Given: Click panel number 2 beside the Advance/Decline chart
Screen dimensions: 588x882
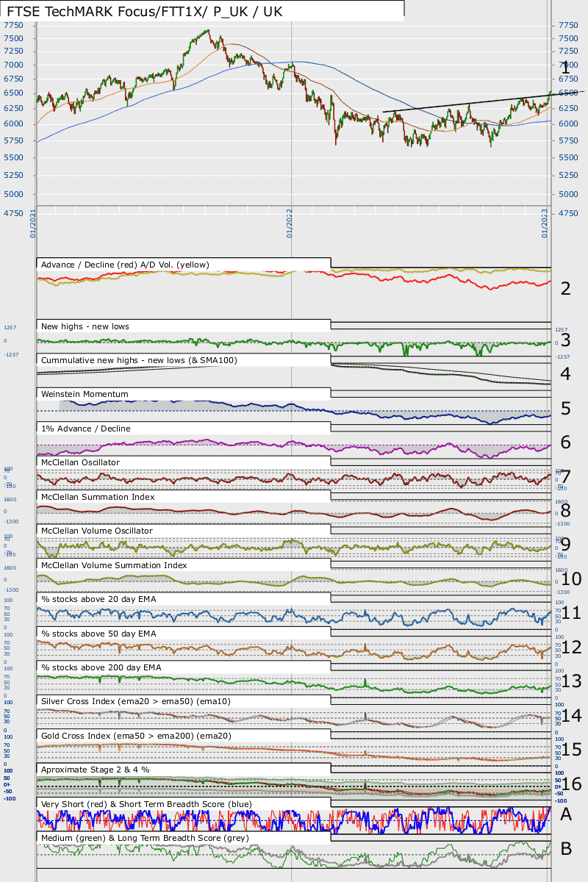Looking at the screenshot, I should (x=565, y=288).
